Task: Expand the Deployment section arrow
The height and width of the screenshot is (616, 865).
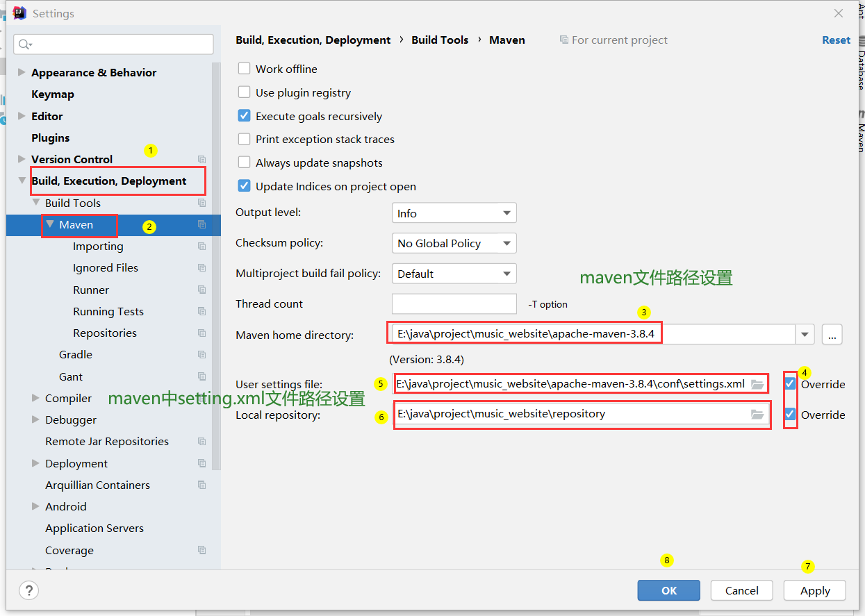Action: [35, 463]
